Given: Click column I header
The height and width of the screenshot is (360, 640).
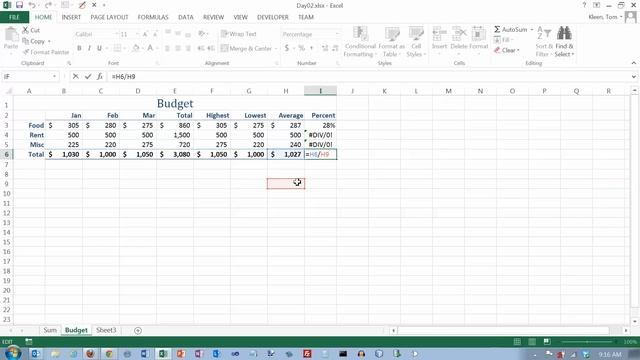Looking at the screenshot, I should tap(320, 91).
